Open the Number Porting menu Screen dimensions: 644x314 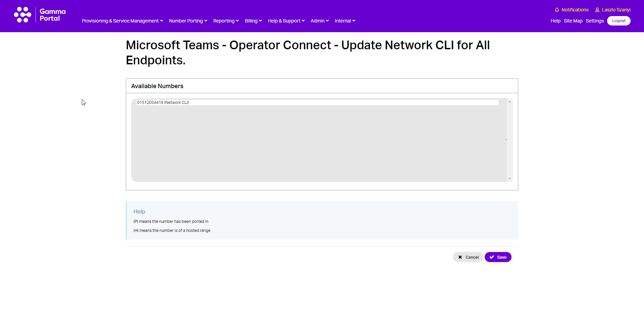[x=188, y=21]
